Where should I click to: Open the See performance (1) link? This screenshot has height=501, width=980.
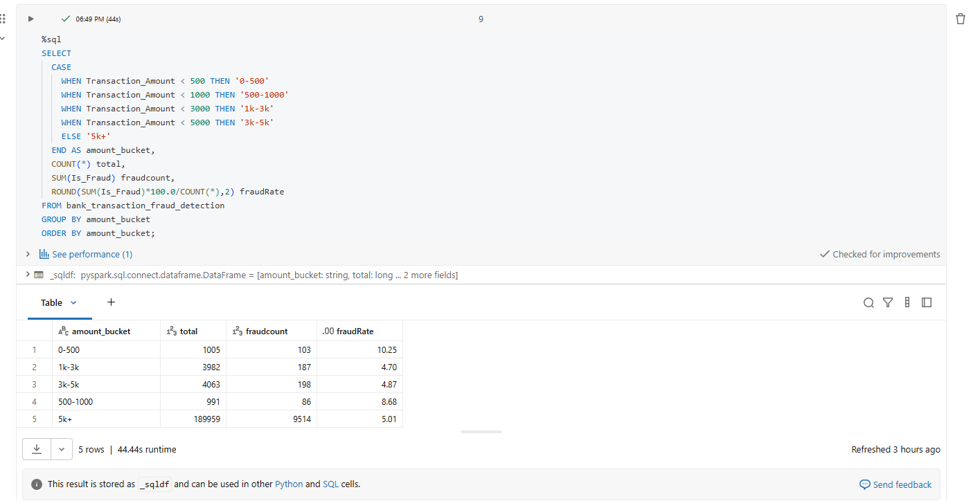tap(92, 254)
